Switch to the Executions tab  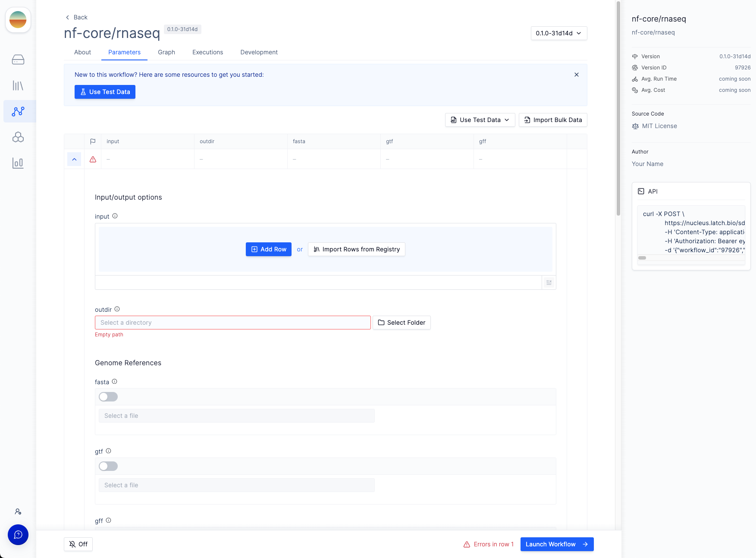pyautogui.click(x=208, y=52)
